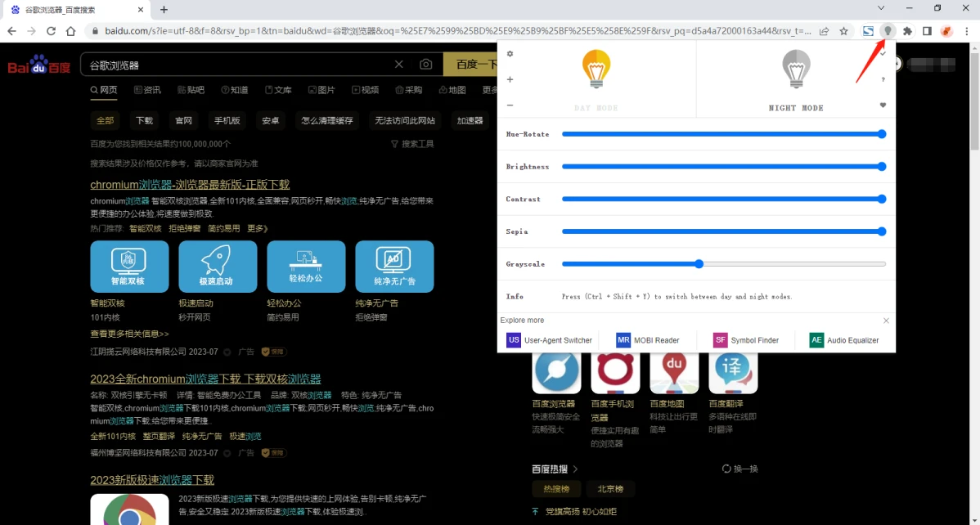
Task: Select the 网页 search tab
Action: click(104, 90)
